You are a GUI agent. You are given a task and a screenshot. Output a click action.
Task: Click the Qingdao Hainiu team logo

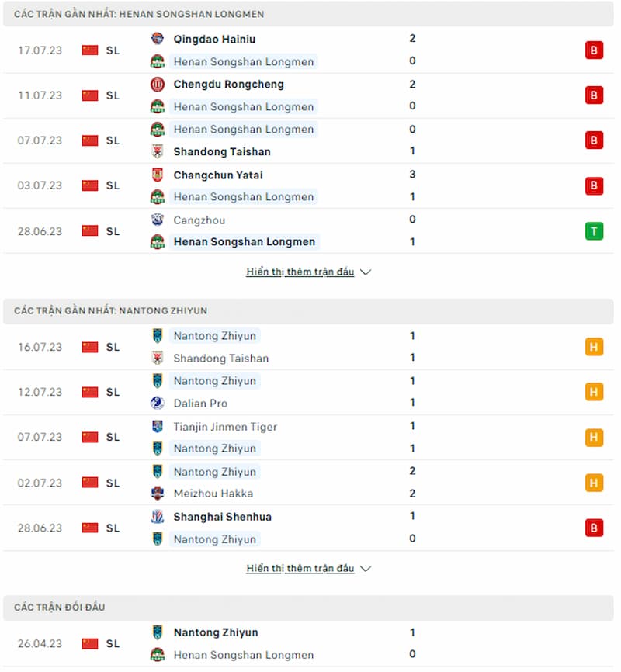click(x=158, y=39)
